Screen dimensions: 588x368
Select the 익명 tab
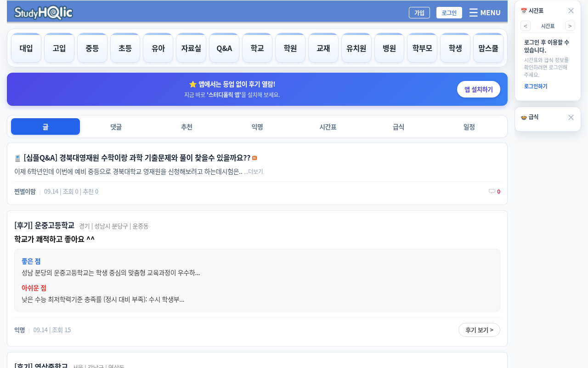pos(257,127)
